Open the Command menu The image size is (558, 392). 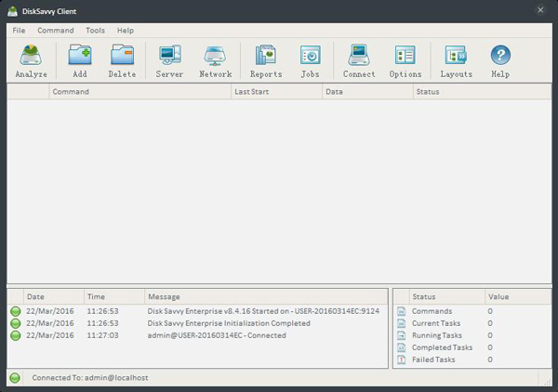56,31
